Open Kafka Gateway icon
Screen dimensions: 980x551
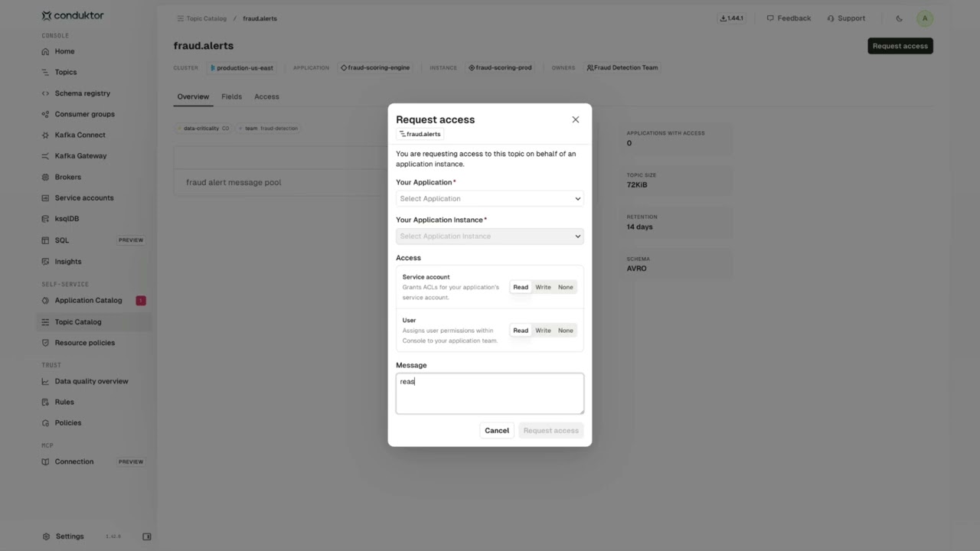click(x=46, y=155)
